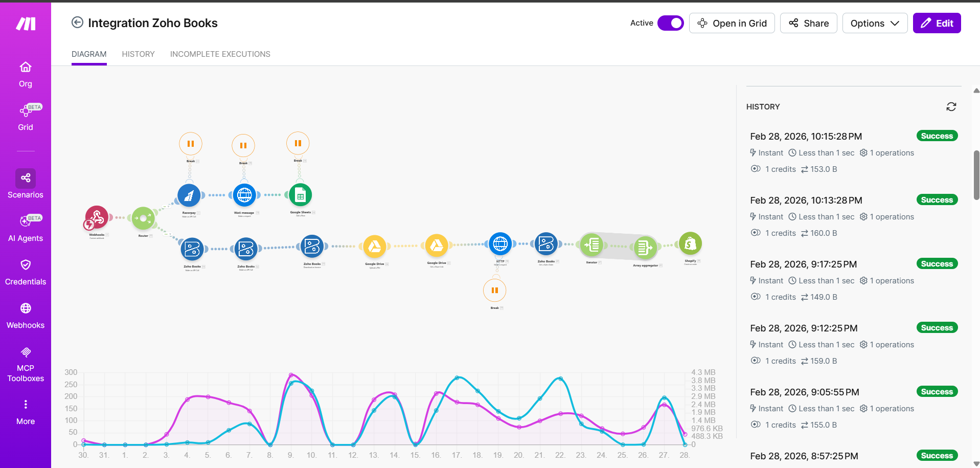
Task: Open Scenarios in the sidebar
Action: point(26,184)
